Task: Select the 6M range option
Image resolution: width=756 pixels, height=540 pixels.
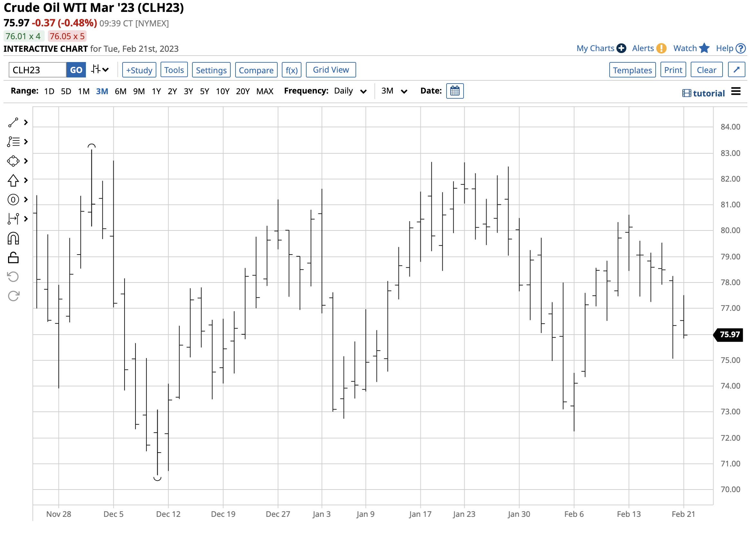Action: point(120,91)
